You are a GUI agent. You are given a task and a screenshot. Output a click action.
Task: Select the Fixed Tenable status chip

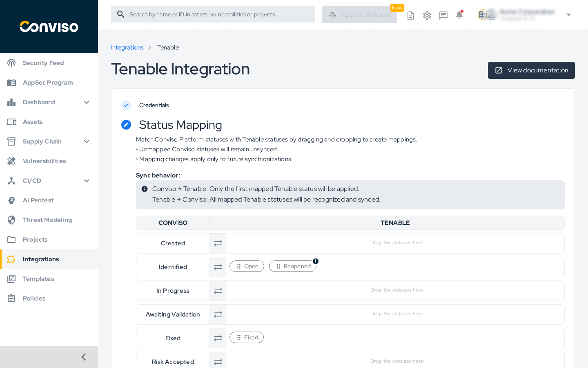pyautogui.click(x=247, y=337)
